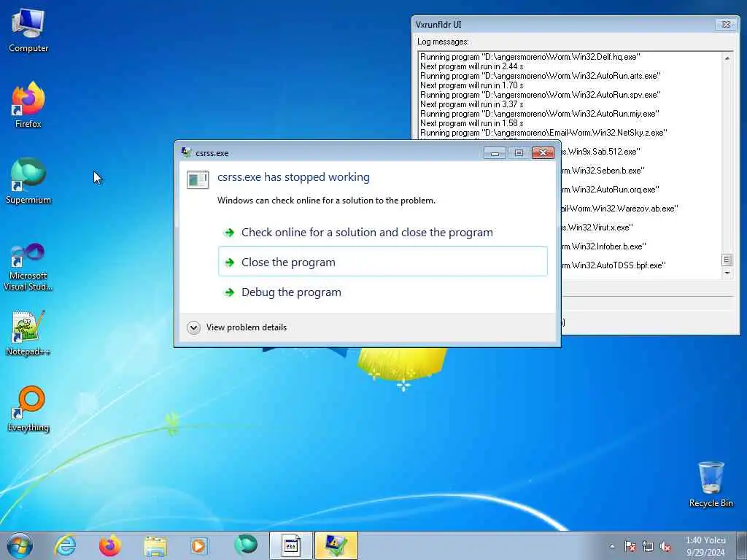Select log line 'Next program will run in 2.44 s'

point(472,66)
